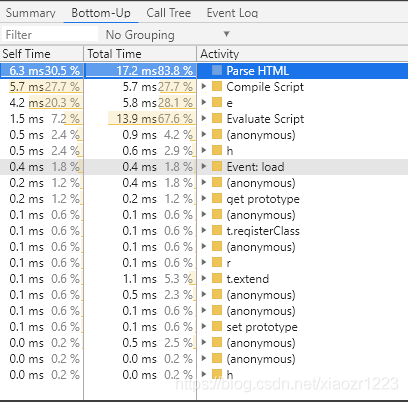408x402 pixels.
Task: Switch to the Call Tree tab
Action: [x=169, y=13]
